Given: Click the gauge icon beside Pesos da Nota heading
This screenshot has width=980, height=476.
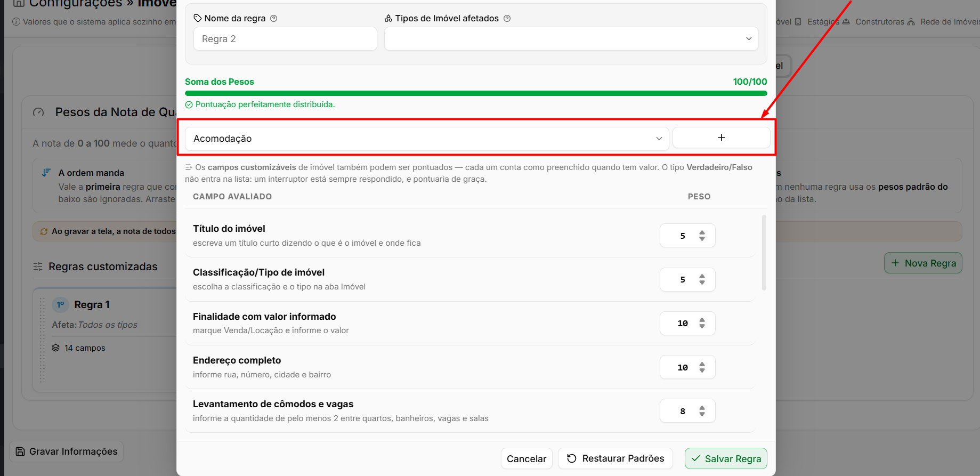Looking at the screenshot, I should (38, 112).
